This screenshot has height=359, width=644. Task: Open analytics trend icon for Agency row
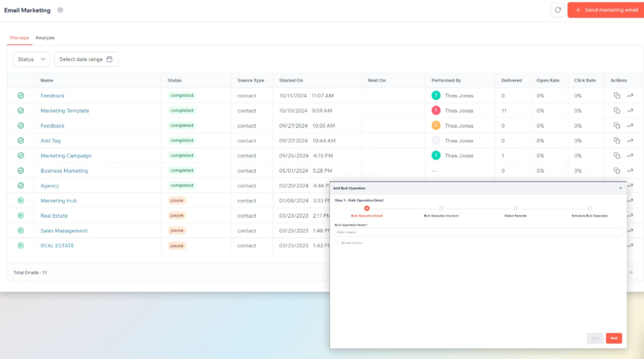(630, 185)
